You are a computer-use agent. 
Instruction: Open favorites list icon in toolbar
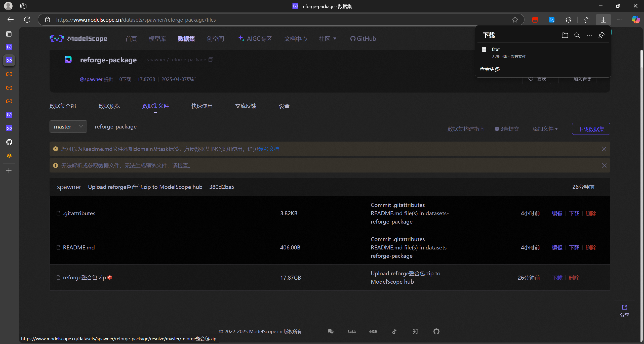(x=587, y=20)
